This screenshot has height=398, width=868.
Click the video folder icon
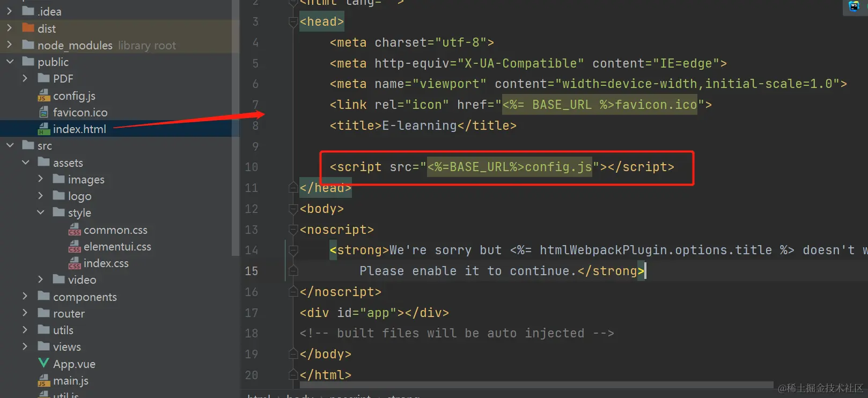(59, 279)
